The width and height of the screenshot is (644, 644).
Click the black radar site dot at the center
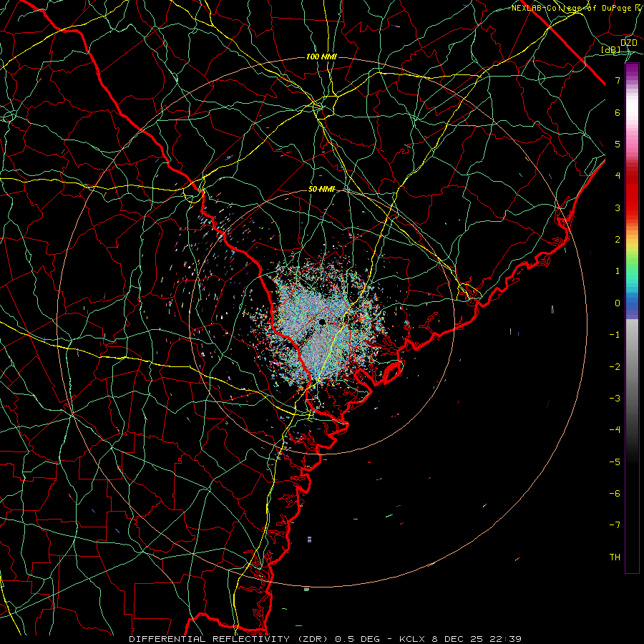(x=323, y=322)
